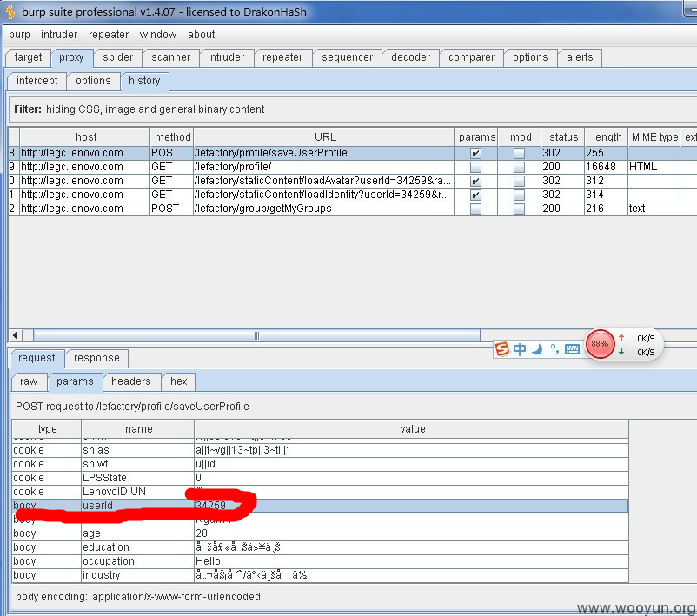Viewport: 697px width, 616px height.
Task: Toggle mod checkbox for loadIdentity row
Action: [x=519, y=195]
